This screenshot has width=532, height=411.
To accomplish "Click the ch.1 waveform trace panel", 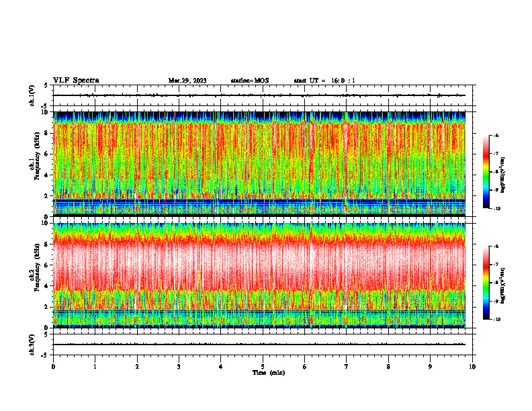I will click(x=263, y=95).
